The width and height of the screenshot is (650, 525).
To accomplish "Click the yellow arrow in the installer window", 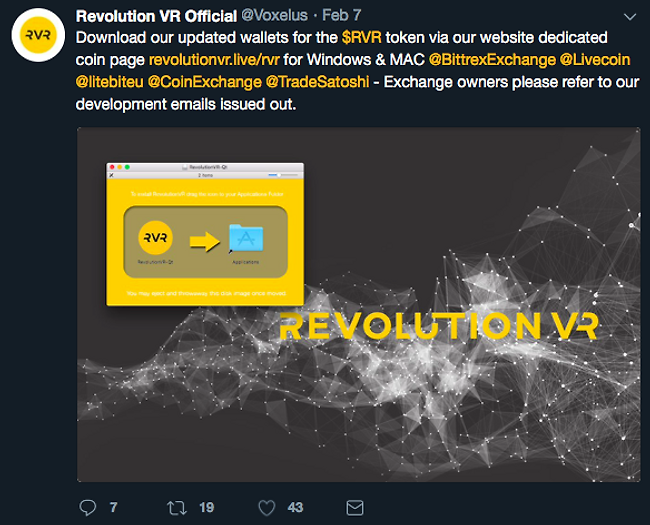I will point(205,242).
